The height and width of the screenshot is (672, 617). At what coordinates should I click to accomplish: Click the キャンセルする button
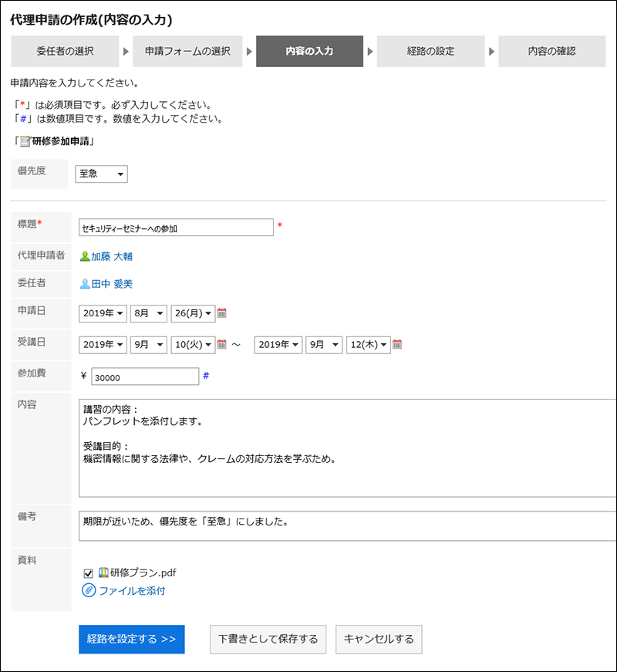tap(379, 639)
